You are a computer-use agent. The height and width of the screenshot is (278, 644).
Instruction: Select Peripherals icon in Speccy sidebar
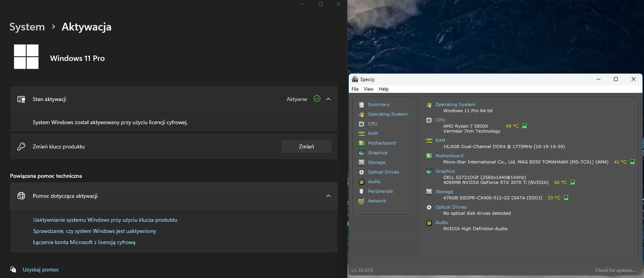[362, 191]
